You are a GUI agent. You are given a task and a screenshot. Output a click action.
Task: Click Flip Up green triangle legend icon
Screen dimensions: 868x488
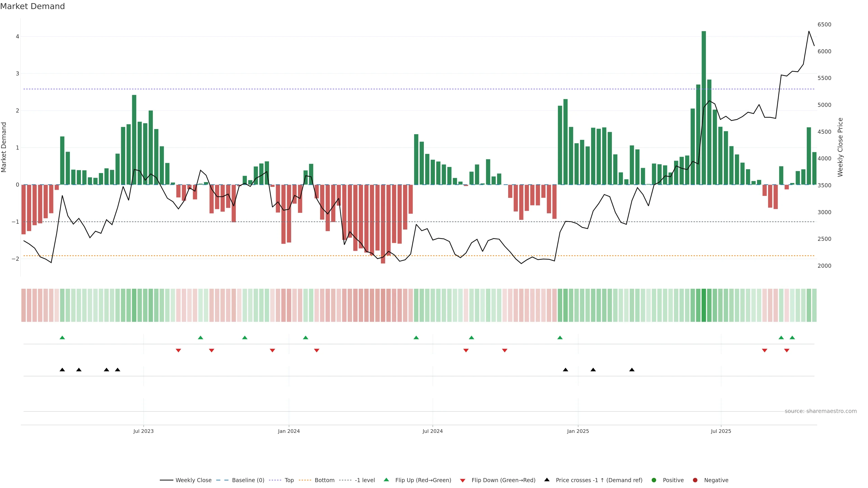[x=387, y=480]
